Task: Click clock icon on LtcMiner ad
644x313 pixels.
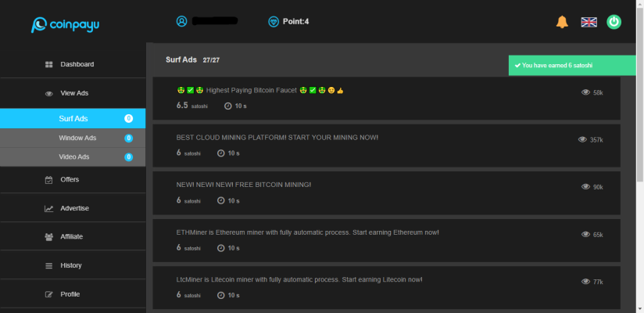Action: point(221,295)
